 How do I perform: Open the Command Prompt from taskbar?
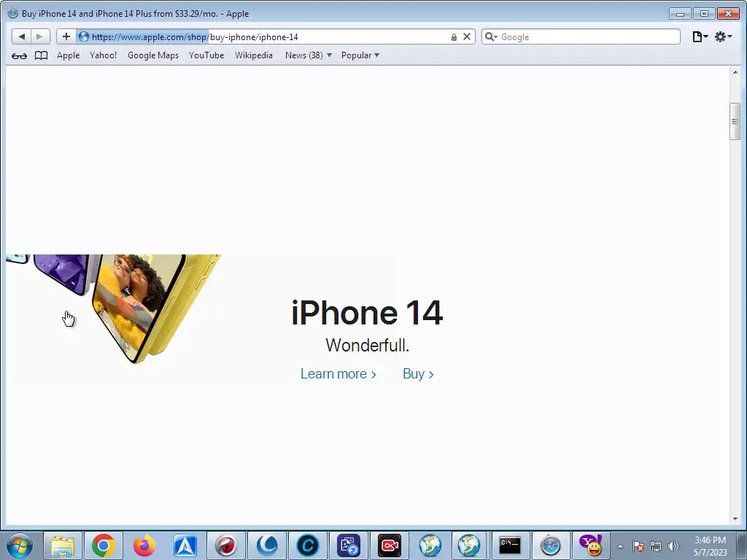click(510, 545)
